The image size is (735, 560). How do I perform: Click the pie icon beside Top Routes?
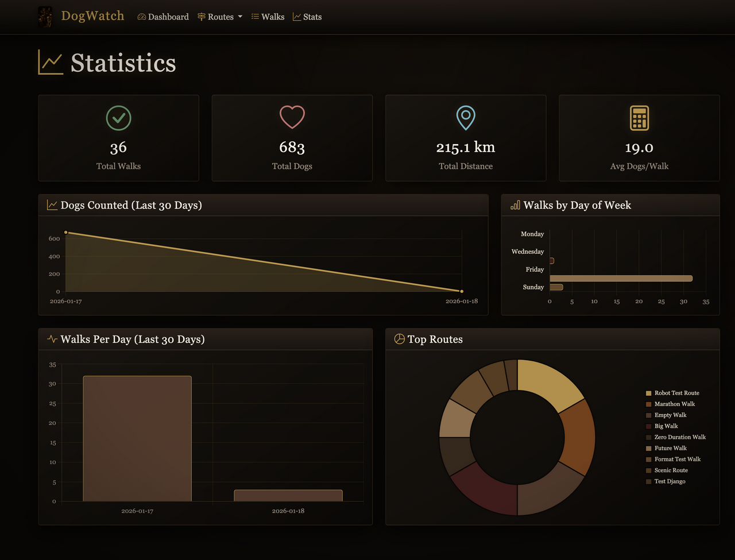click(x=400, y=339)
